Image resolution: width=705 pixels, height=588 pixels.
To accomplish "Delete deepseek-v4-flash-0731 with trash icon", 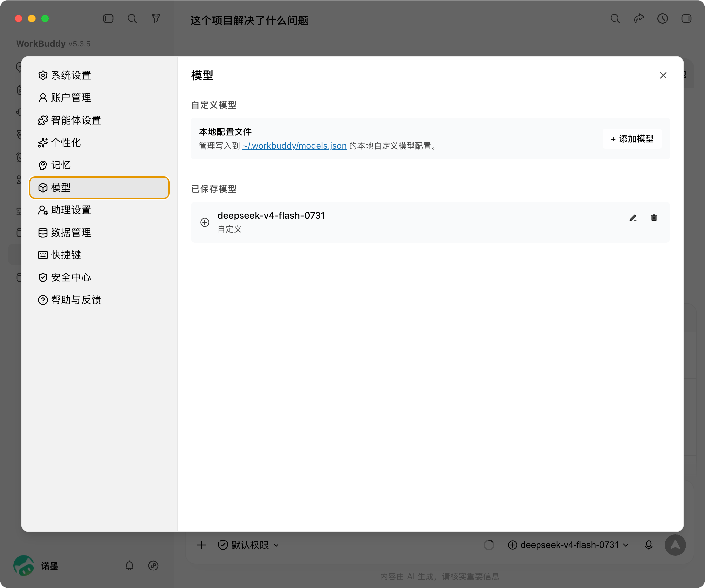I will [x=654, y=218].
